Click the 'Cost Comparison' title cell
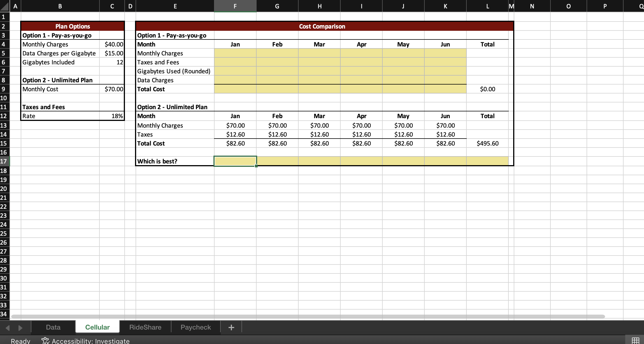 pos(322,26)
